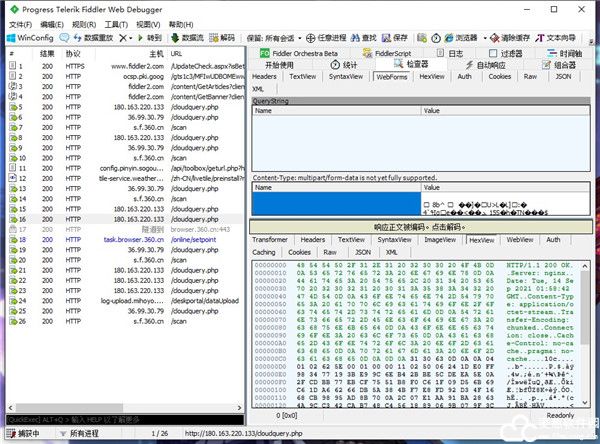Open the 文件(F) menu
This screenshot has width=600, height=444.
pos(20,24)
